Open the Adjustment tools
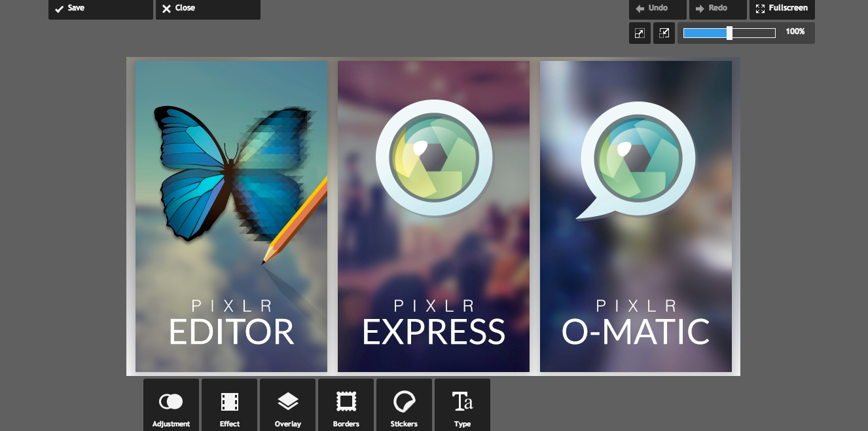The width and height of the screenshot is (868, 431). point(171,405)
